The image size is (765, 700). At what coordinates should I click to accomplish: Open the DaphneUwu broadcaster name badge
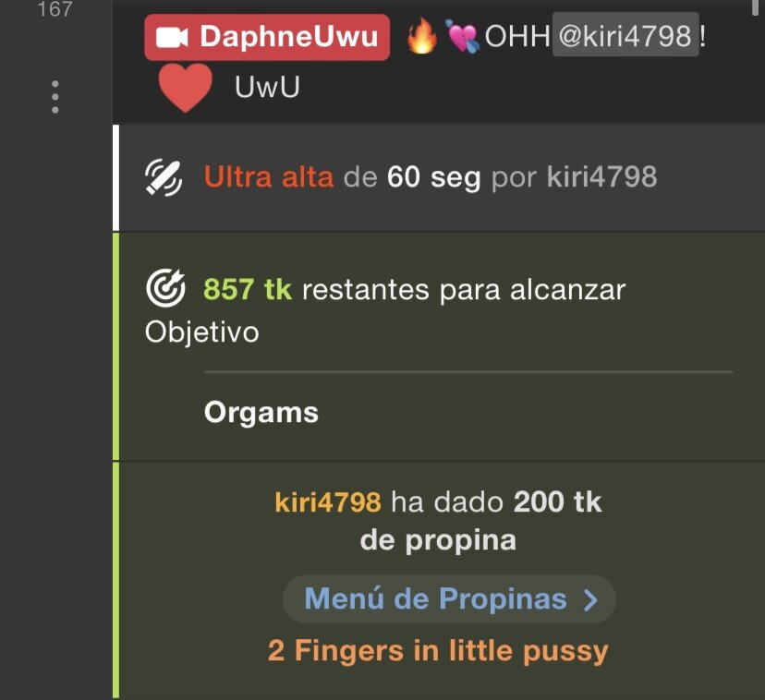coord(267,37)
